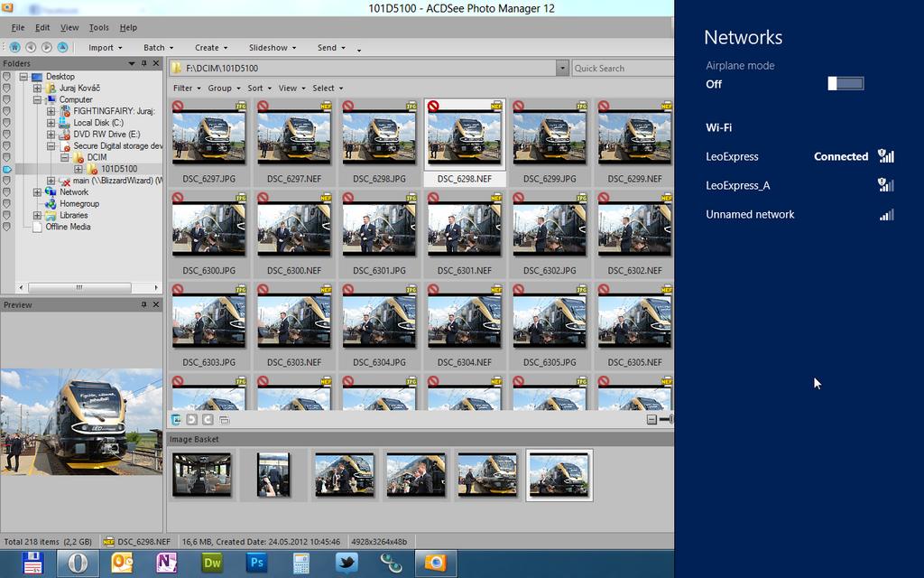Pin the Folders panel with the pushpin icon
Viewport: 924px width, 578px height.
coord(143,63)
